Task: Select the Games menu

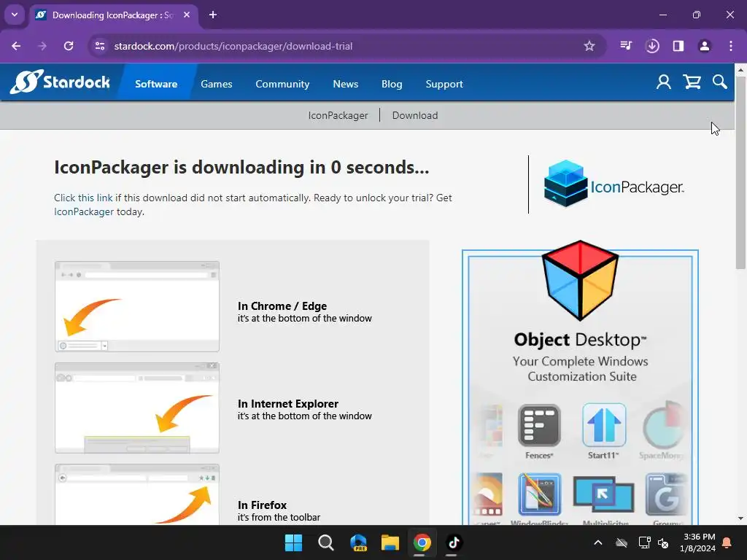Action: 216,84
